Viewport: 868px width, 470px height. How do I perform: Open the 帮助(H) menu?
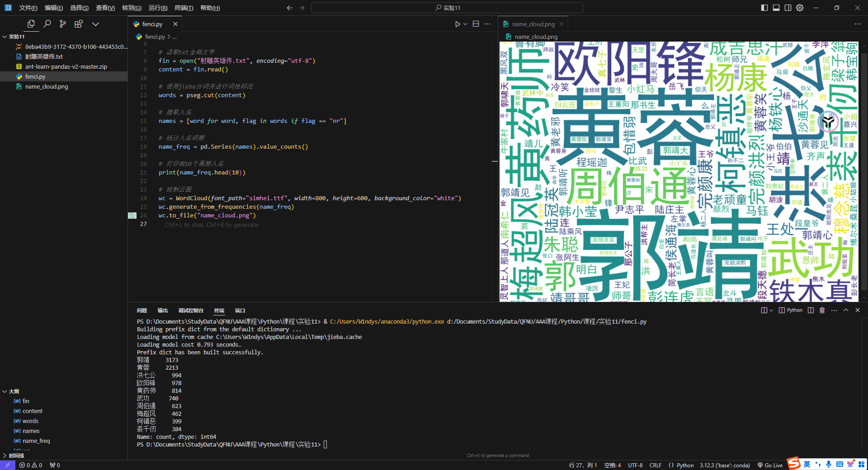coord(210,8)
